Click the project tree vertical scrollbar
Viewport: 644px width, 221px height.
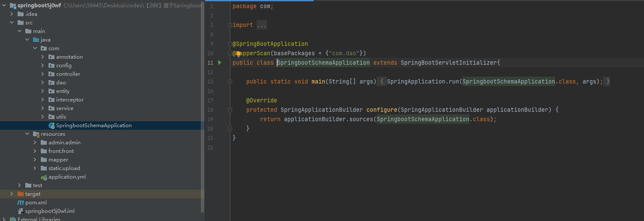[x=203, y=107]
